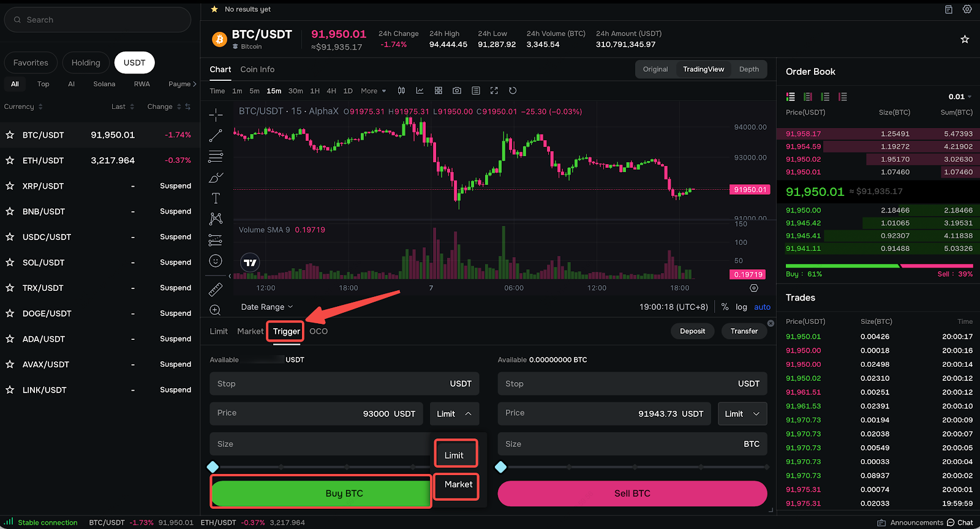The height and width of the screenshot is (529, 980).
Task: Toggle log scale on chart
Action: [741, 307]
